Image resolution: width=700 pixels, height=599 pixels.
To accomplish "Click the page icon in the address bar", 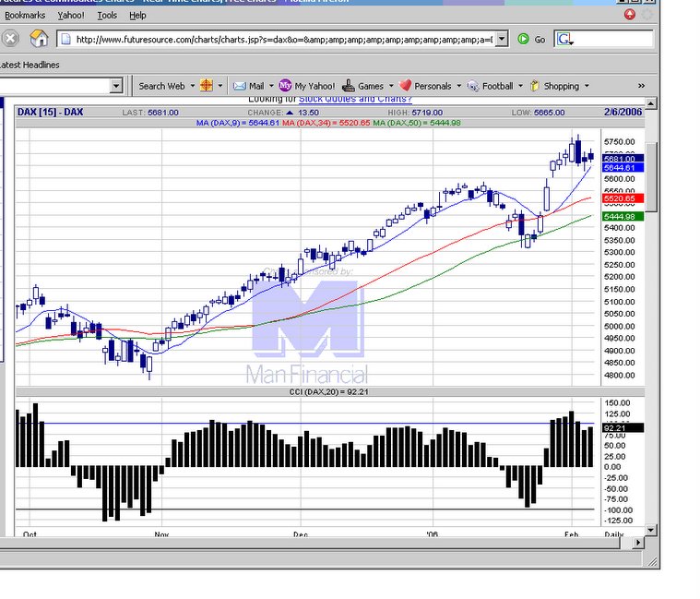I will pyautogui.click(x=65, y=40).
